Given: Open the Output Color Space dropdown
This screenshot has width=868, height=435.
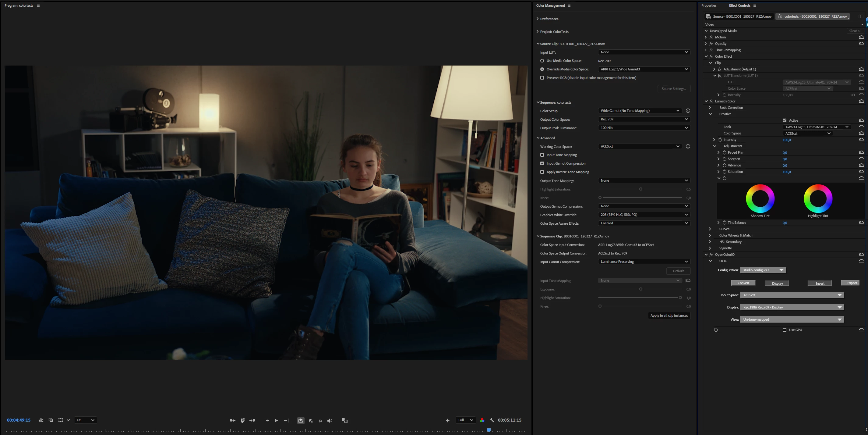Looking at the screenshot, I should (644, 119).
